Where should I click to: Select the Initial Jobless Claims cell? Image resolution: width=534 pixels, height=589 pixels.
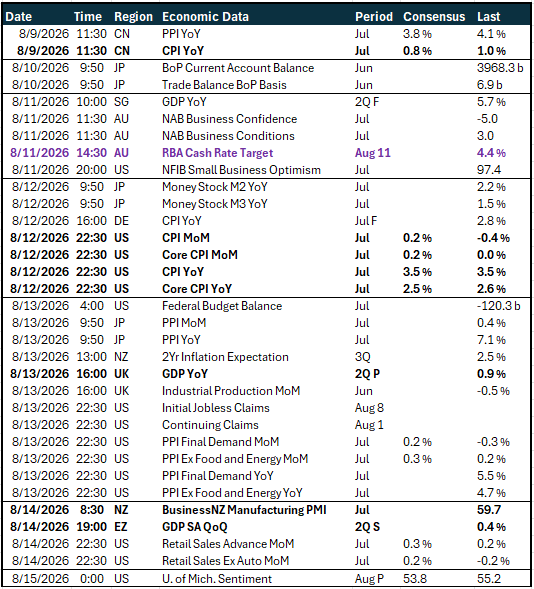pyautogui.click(x=216, y=408)
